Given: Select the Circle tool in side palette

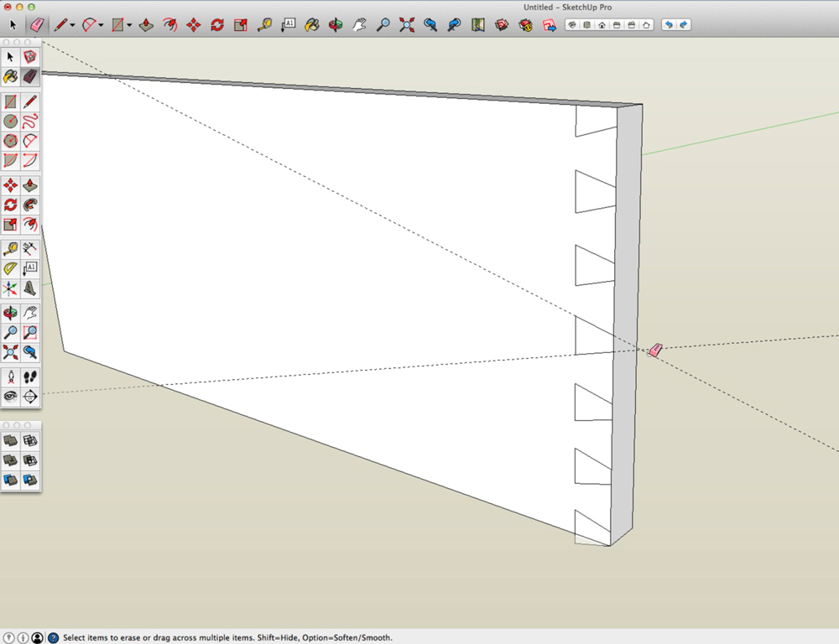Looking at the screenshot, I should point(11,122).
